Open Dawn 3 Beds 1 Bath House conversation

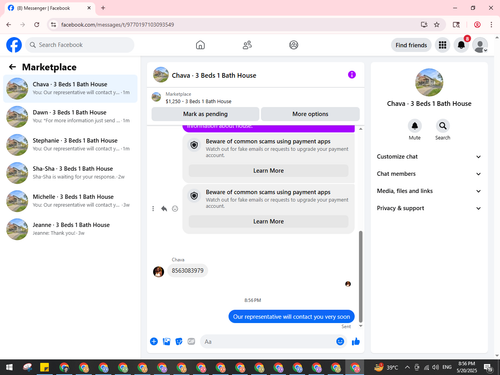pos(70,117)
